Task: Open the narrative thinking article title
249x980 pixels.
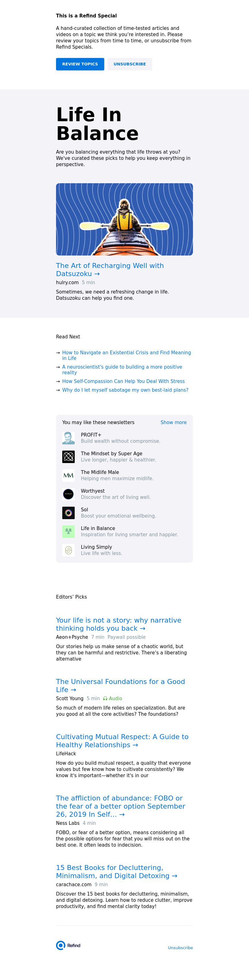Action: (119, 624)
